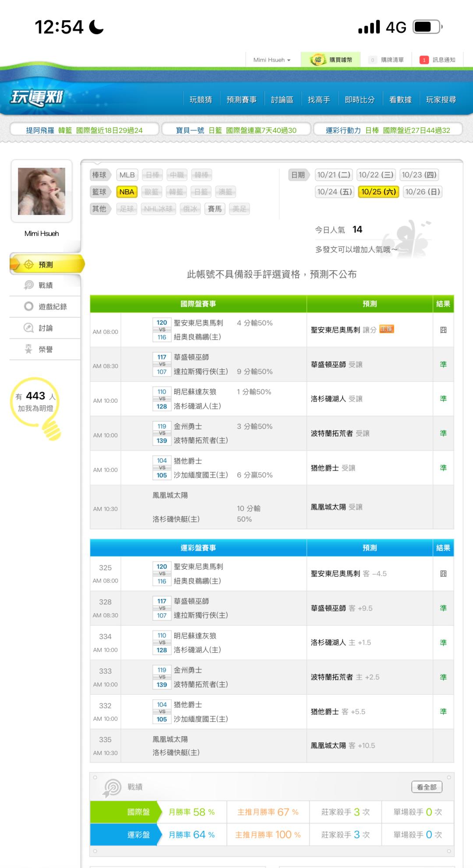Screen dimensions: 473x868
Task: Open 看數據 menu item
Action: 400,100
